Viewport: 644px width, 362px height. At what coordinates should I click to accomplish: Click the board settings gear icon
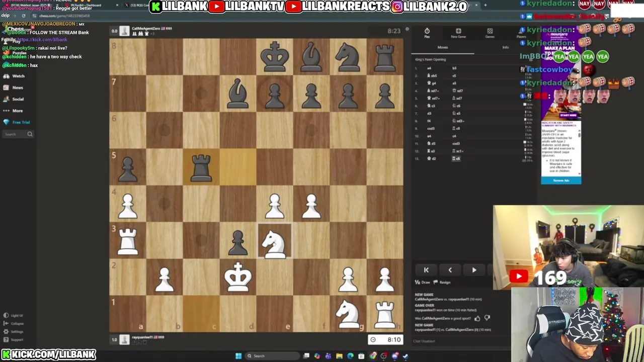tap(407, 29)
